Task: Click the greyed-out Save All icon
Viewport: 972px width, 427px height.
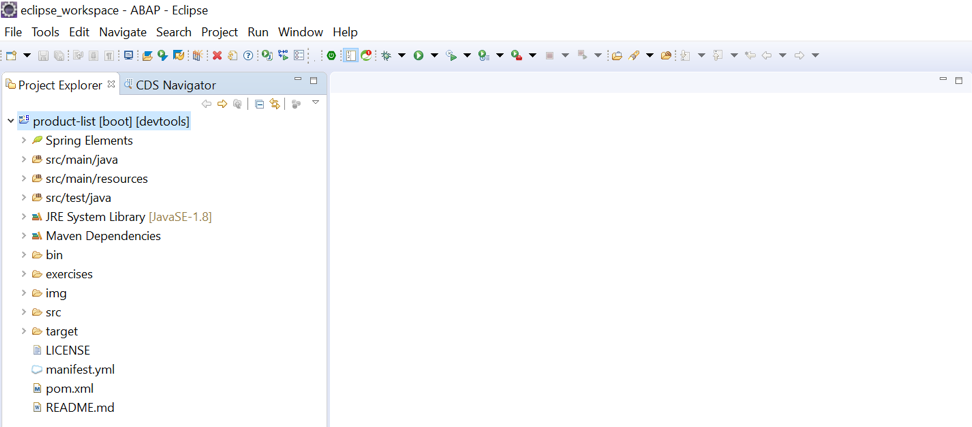Action: [58, 55]
